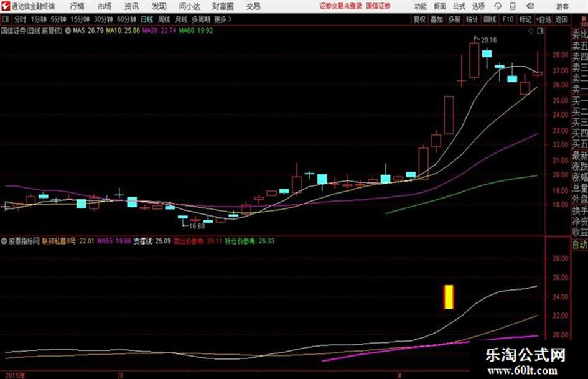Click the 叠加 overlay button
The image size is (588, 379).
(x=437, y=19)
